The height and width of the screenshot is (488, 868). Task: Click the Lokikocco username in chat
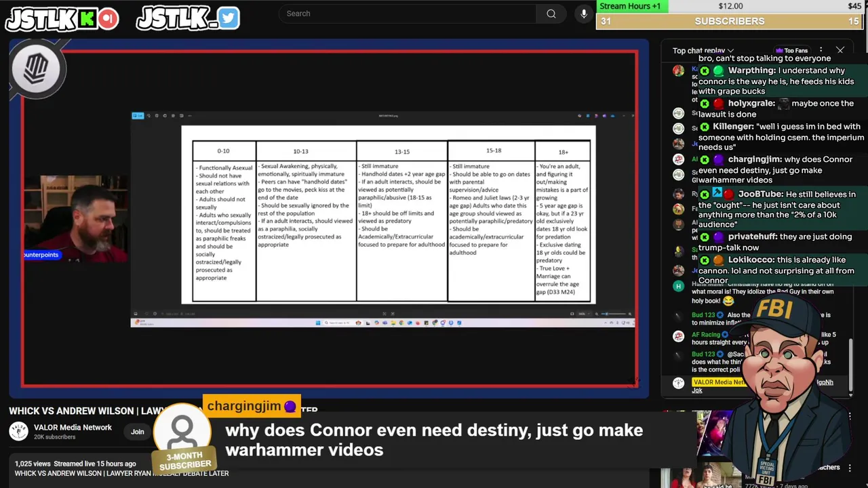coord(751,260)
